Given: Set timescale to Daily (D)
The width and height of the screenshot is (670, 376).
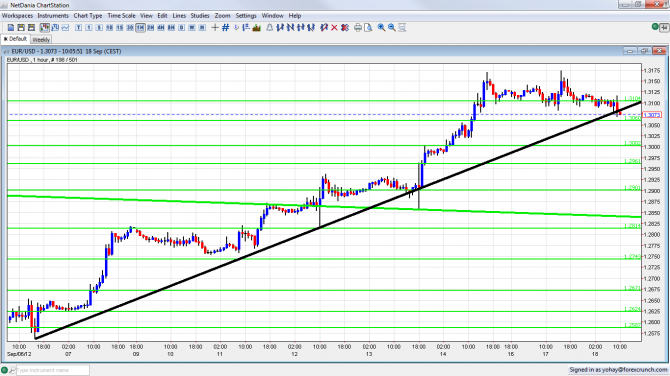Looking at the screenshot, I should [182, 27].
